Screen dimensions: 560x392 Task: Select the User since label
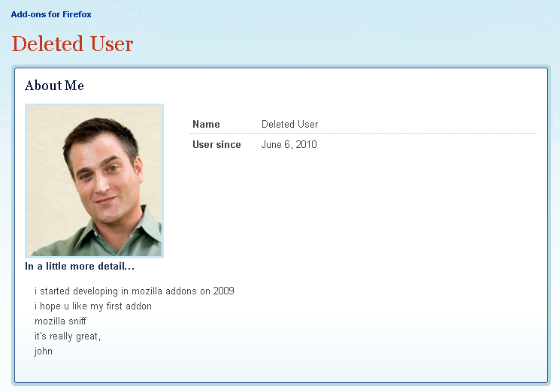216,144
